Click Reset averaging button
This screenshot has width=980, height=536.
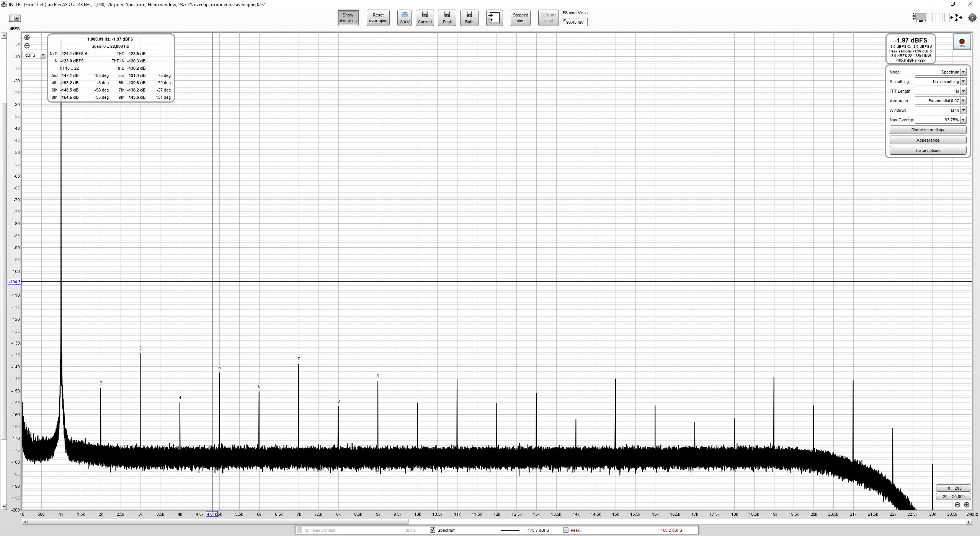378,18
